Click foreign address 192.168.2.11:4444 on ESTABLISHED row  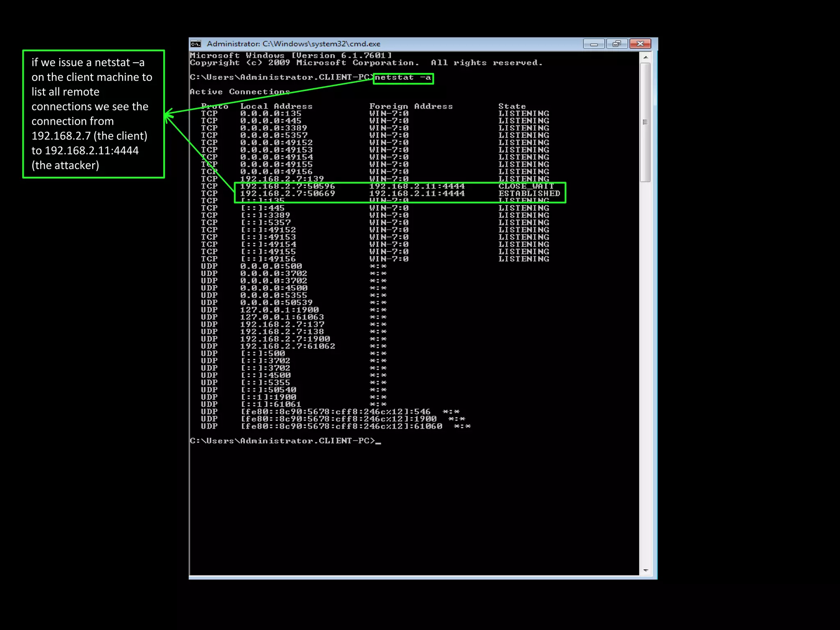[417, 194]
